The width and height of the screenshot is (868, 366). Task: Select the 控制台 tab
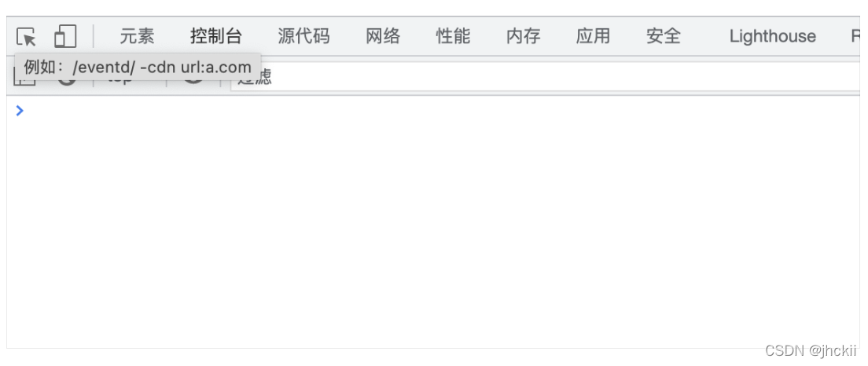click(216, 36)
